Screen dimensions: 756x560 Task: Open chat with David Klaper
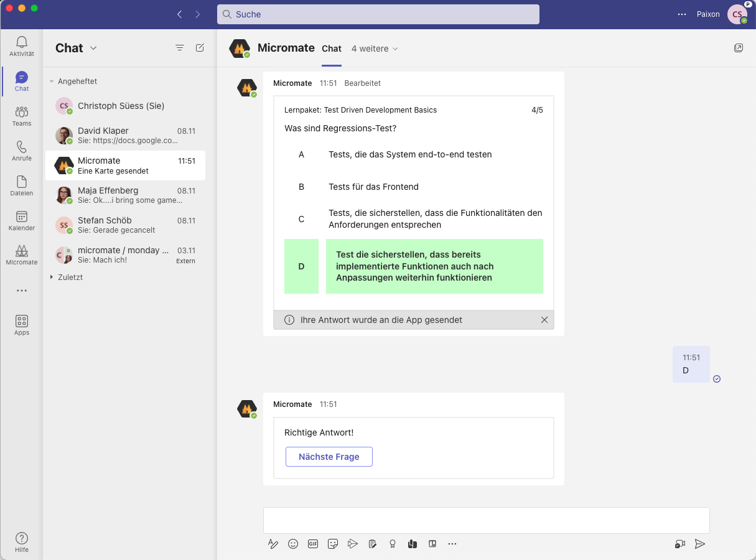tap(125, 136)
